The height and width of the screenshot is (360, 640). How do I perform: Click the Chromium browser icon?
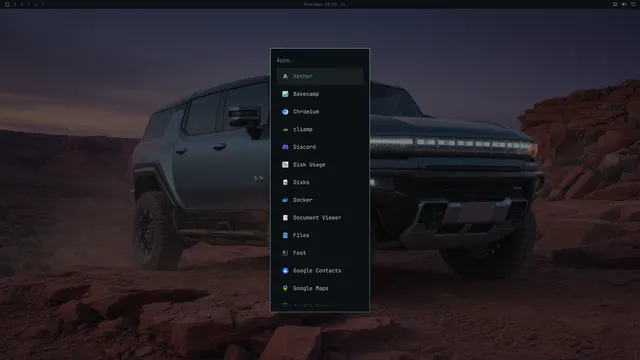(285, 111)
